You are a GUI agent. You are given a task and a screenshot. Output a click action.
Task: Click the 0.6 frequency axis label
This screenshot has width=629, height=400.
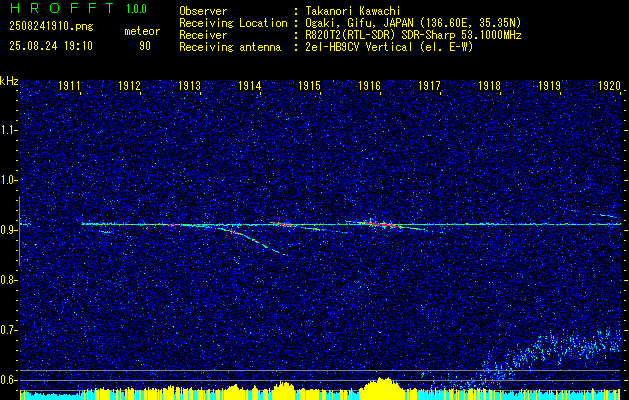click(x=9, y=380)
